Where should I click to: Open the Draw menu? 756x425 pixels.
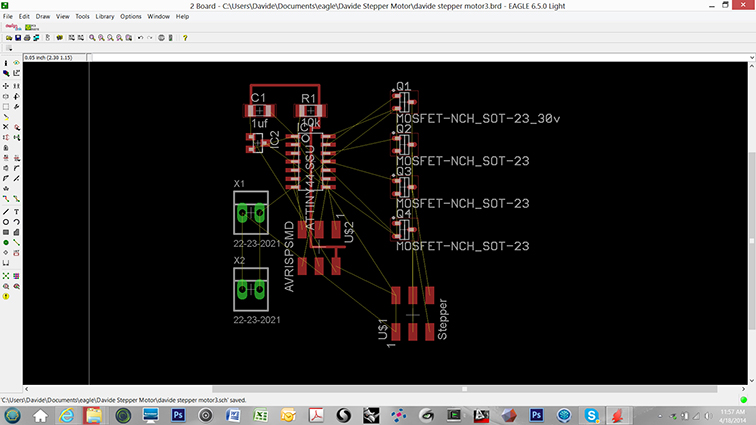coord(43,16)
